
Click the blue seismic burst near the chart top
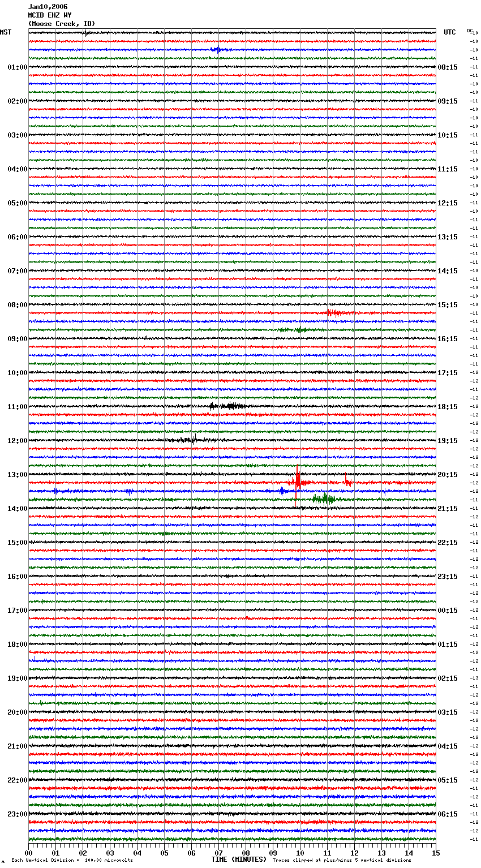217,50
